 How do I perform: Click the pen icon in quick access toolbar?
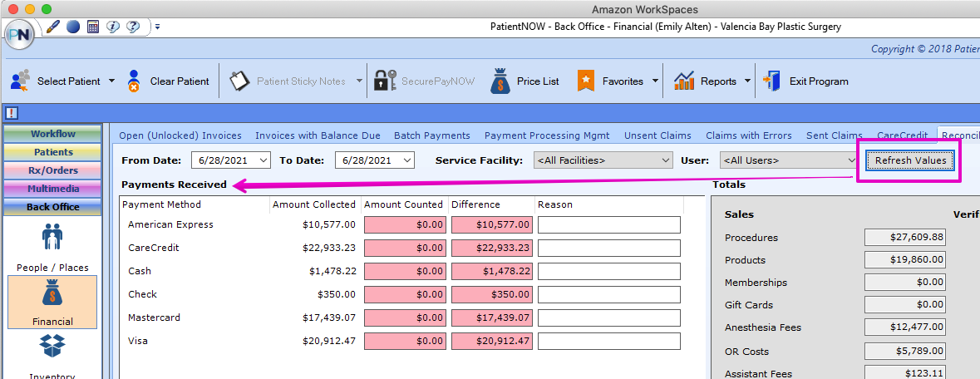click(x=54, y=27)
